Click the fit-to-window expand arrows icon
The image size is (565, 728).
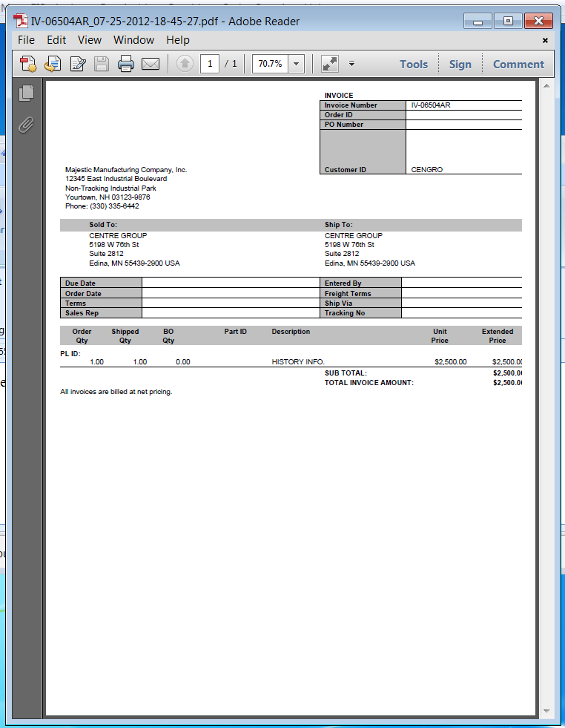pyautogui.click(x=330, y=64)
